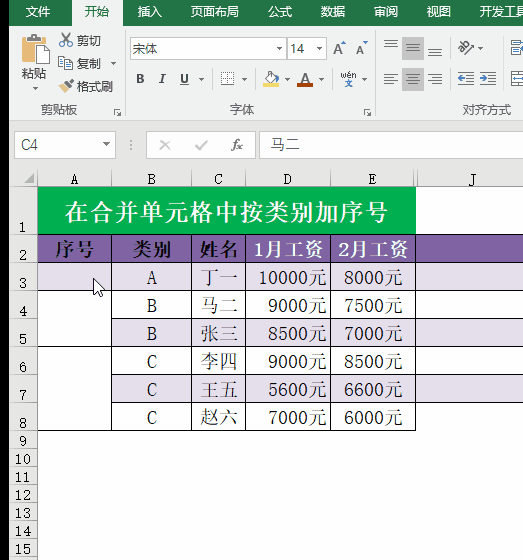This screenshot has height=560, width=523.
Task: Open the font settings dialog launcher
Action: click(367, 112)
